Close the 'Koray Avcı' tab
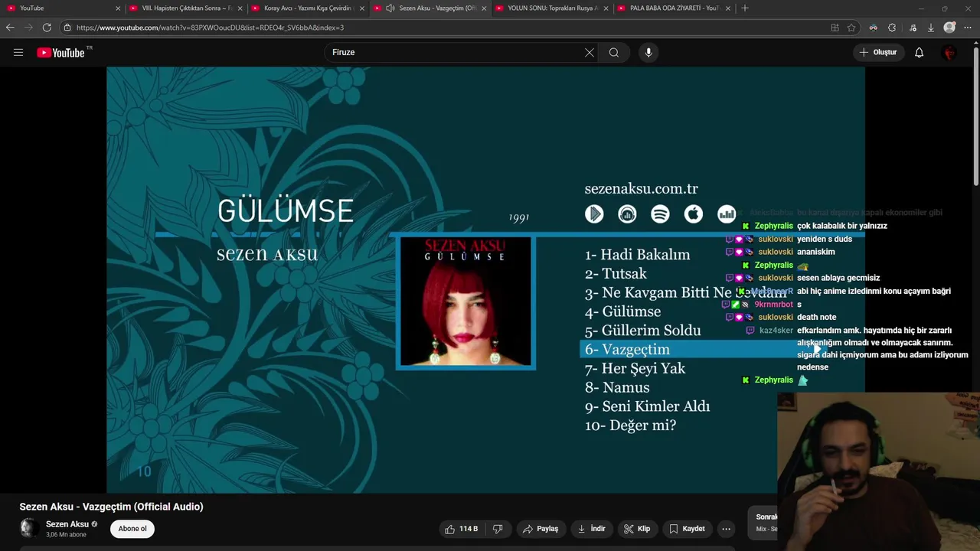Image resolution: width=980 pixels, height=551 pixels. click(x=361, y=8)
